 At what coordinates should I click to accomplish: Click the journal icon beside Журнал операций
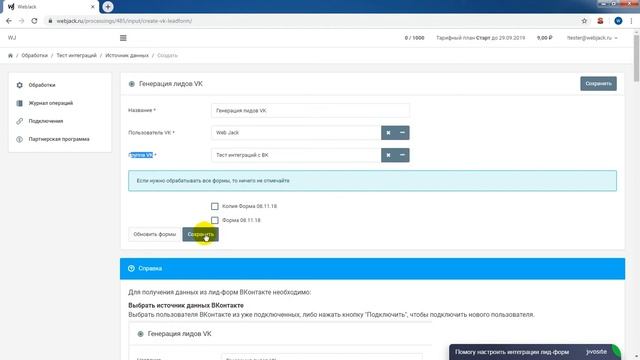[x=19, y=103]
